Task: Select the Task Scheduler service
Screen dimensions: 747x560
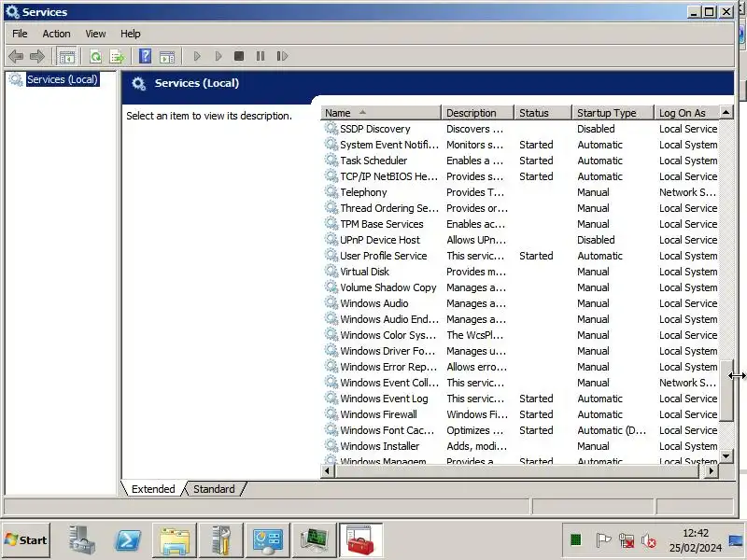Action: (x=521, y=161)
